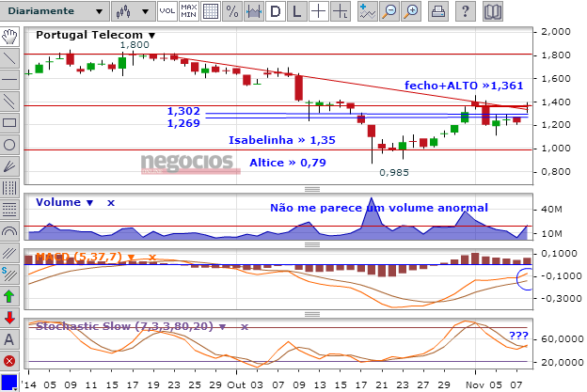
Task: Select the hand pan tool
Action: (9, 37)
